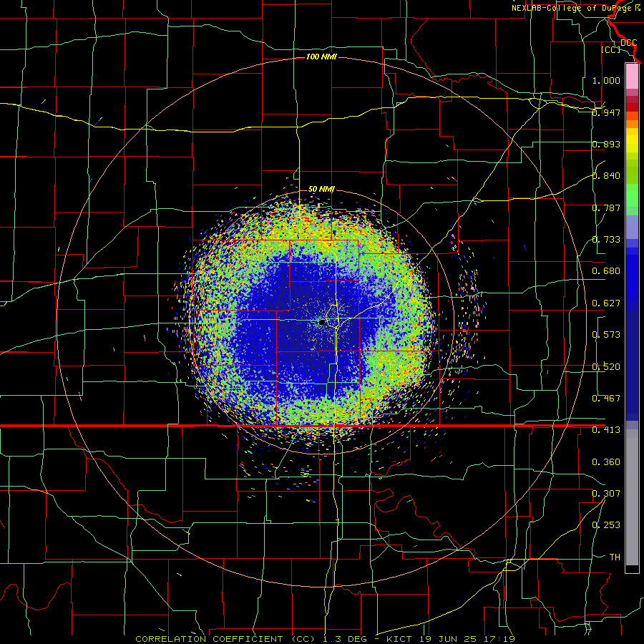This screenshot has height=644, width=644.
Task: Select the 0.413 legend value
Action: coord(606,430)
